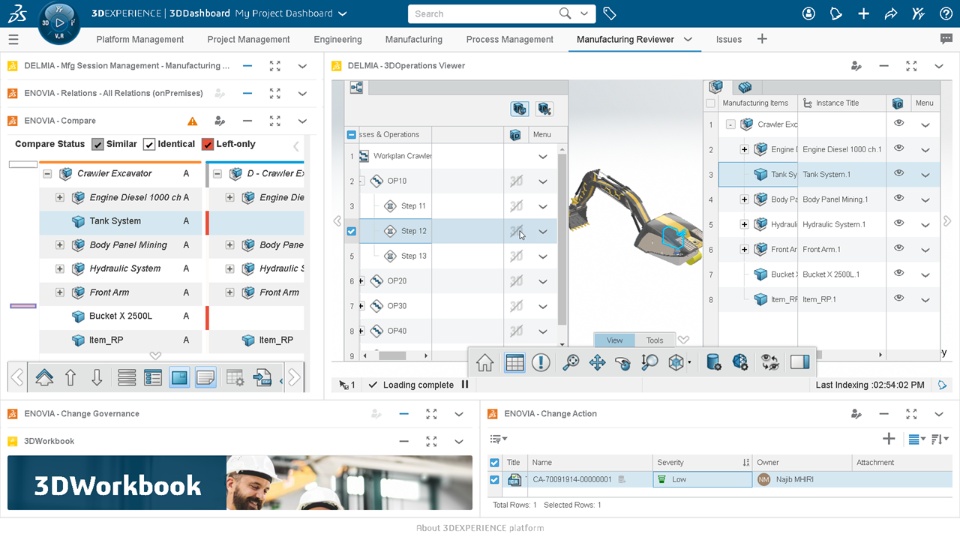
Task: Open the Menu chevron for Front Arm.1 row
Action: click(x=925, y=250)
